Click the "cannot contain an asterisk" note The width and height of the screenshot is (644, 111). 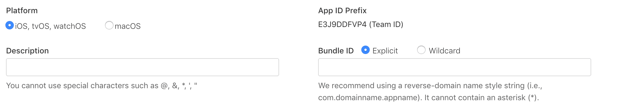tap(482, 98)
